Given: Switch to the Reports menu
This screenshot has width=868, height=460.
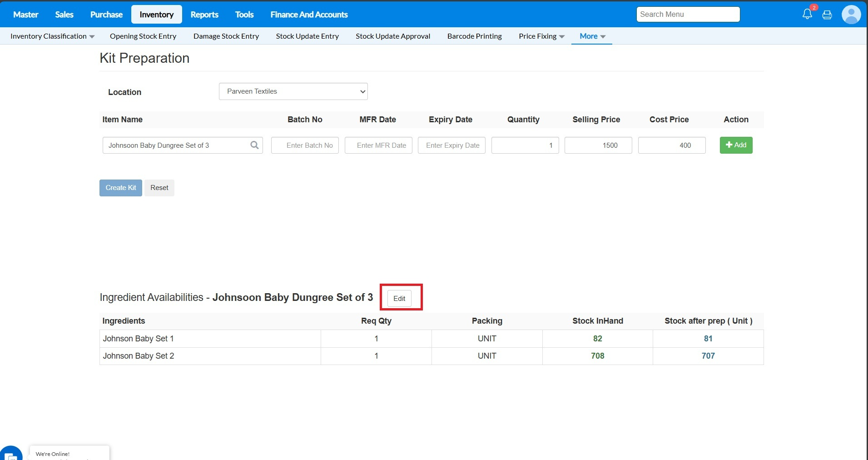Looking at the screenshot, I should tap(204, 15).
